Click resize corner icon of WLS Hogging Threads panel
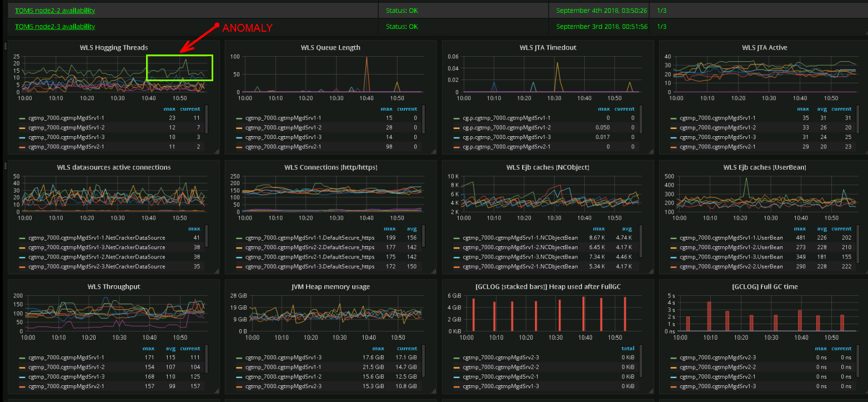 217,151
